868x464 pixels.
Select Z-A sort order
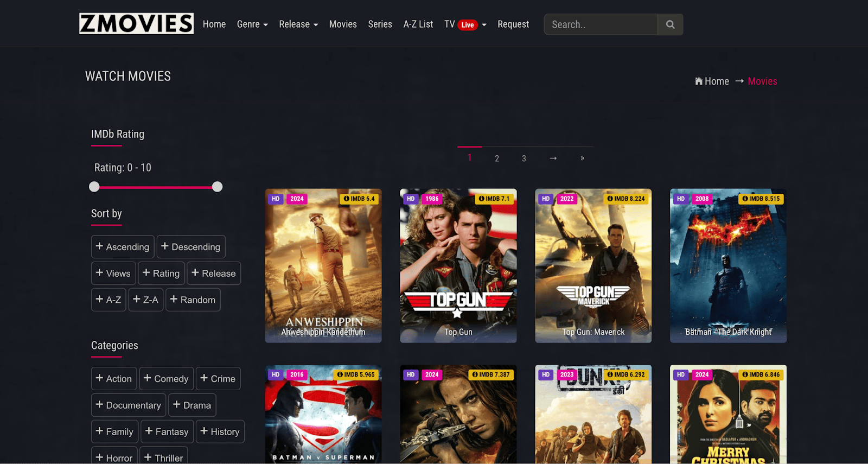[x=146, y=300]
